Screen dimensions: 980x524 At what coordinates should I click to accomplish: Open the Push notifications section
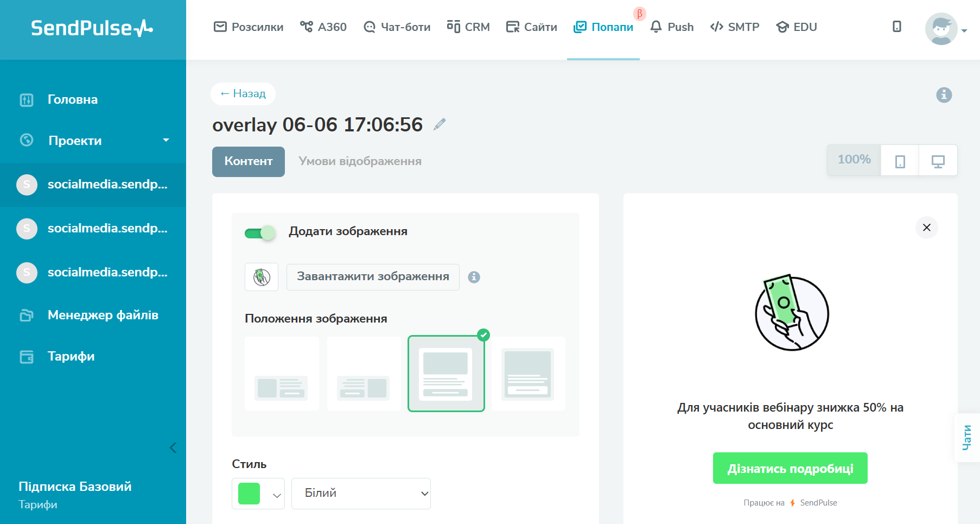pyautogui.click(x=672, y=27)
